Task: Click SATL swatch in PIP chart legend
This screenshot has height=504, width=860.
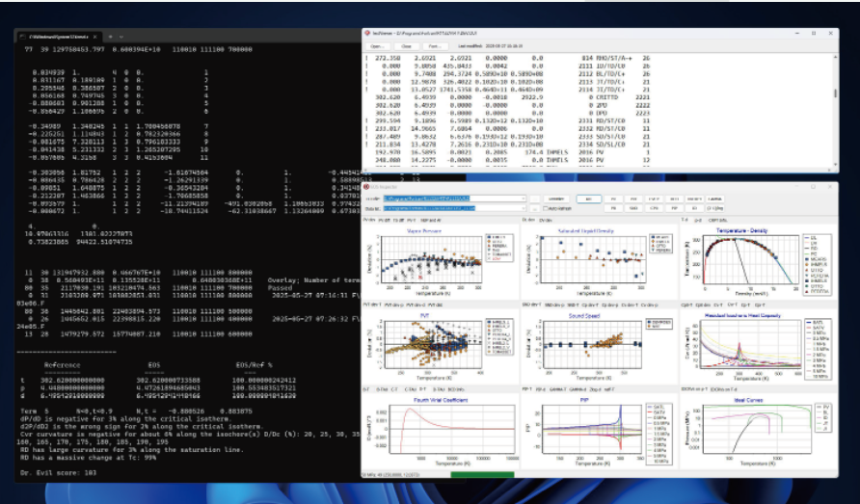Action: 650,407
